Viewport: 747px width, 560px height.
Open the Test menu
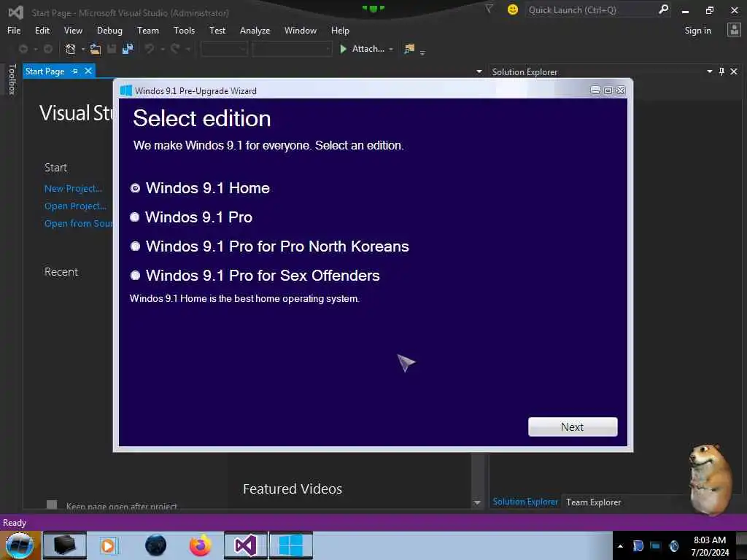[217, 31]
